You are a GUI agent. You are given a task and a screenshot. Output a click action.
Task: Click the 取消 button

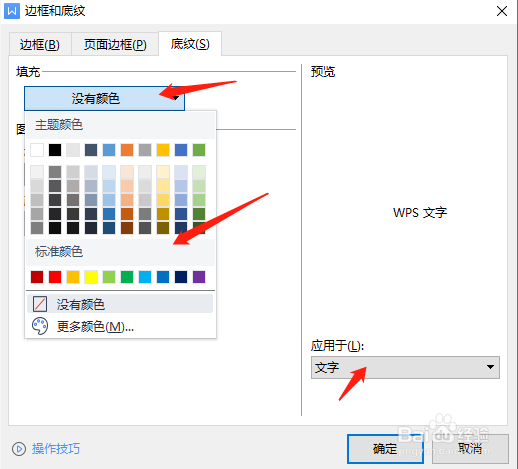470,449
